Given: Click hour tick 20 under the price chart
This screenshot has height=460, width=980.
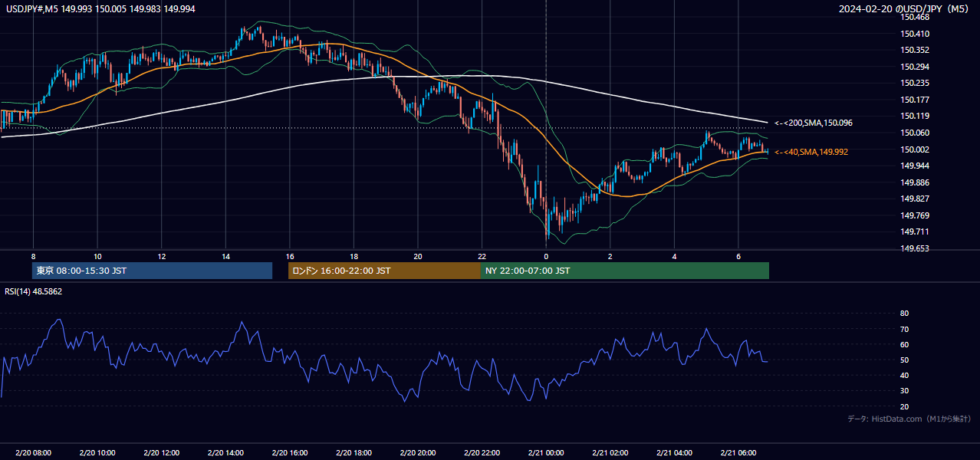Looking at the screenshot, I should click(x=418, y=256).
